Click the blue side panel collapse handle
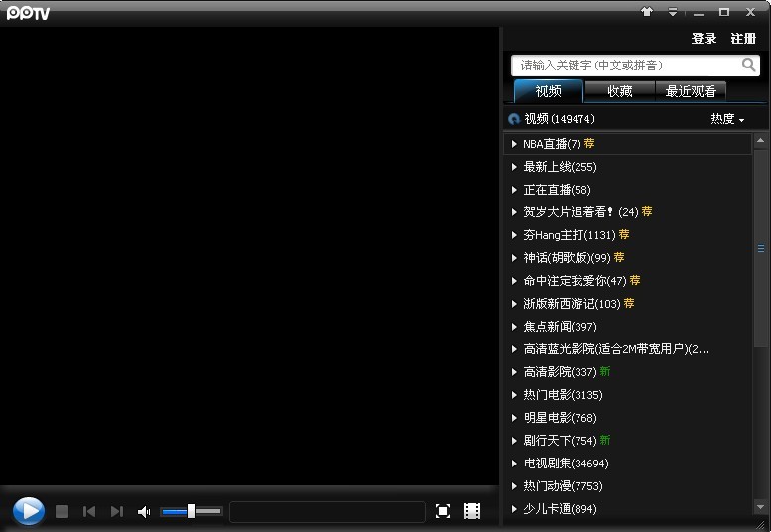This screenshot has height=532, width=771. pyautogui.click(x=761, y=249)
